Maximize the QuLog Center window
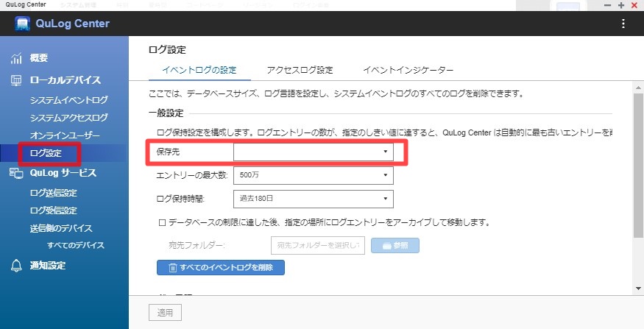 621,5
